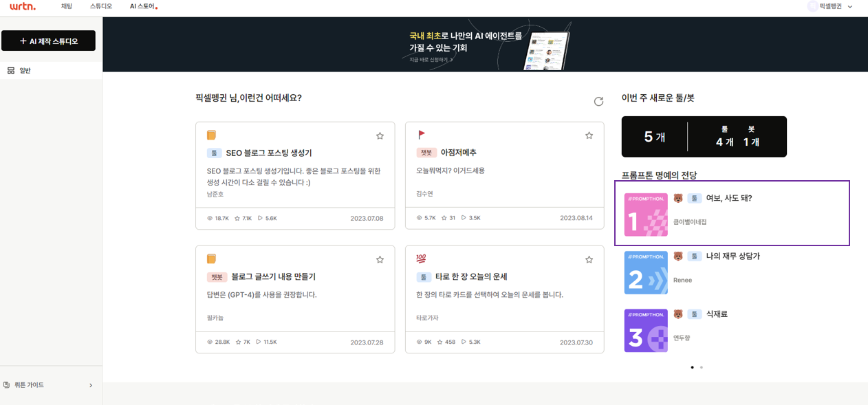Click the 5 개 new tools counter
Image resolution: width=868 pixels, height=405 pixels.
[x=655, y=137]
